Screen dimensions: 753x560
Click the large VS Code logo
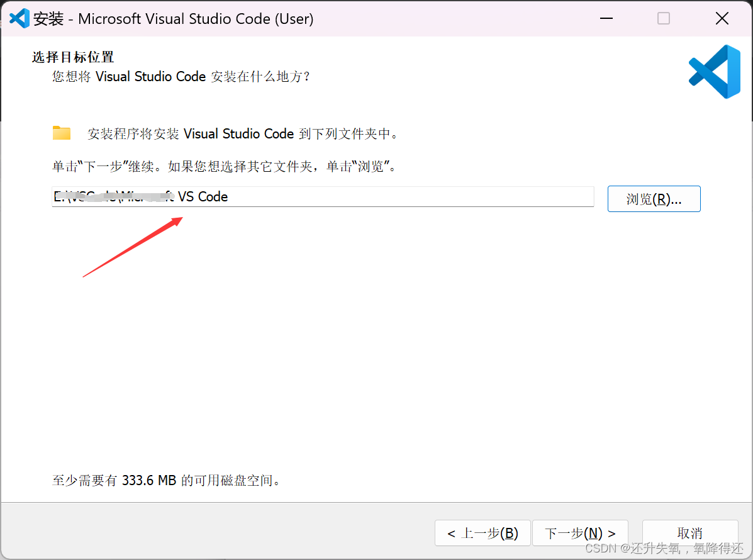click(x=715, y=72)
